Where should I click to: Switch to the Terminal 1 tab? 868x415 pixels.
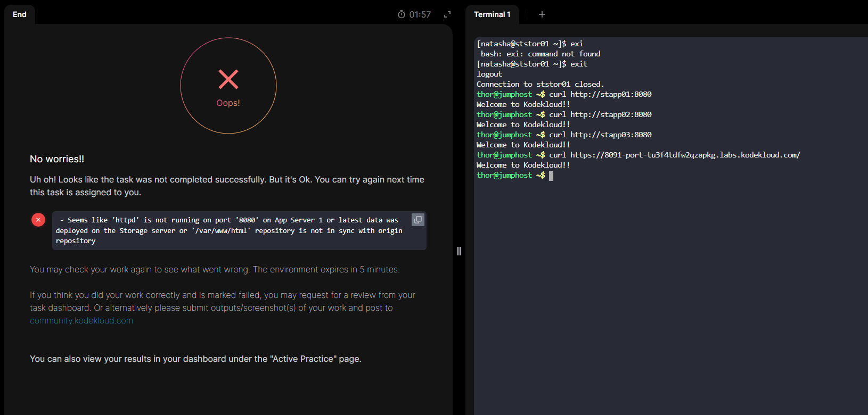(492, 14)
